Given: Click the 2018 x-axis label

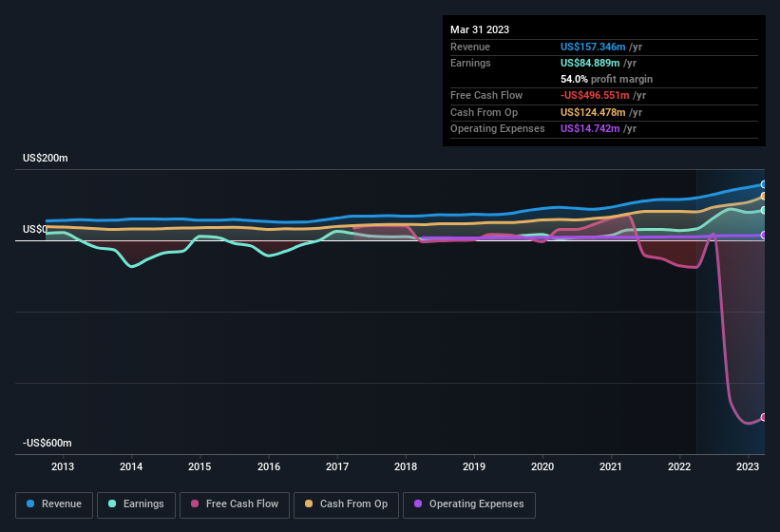Looking at the screenshot, I should click(406, 466).
